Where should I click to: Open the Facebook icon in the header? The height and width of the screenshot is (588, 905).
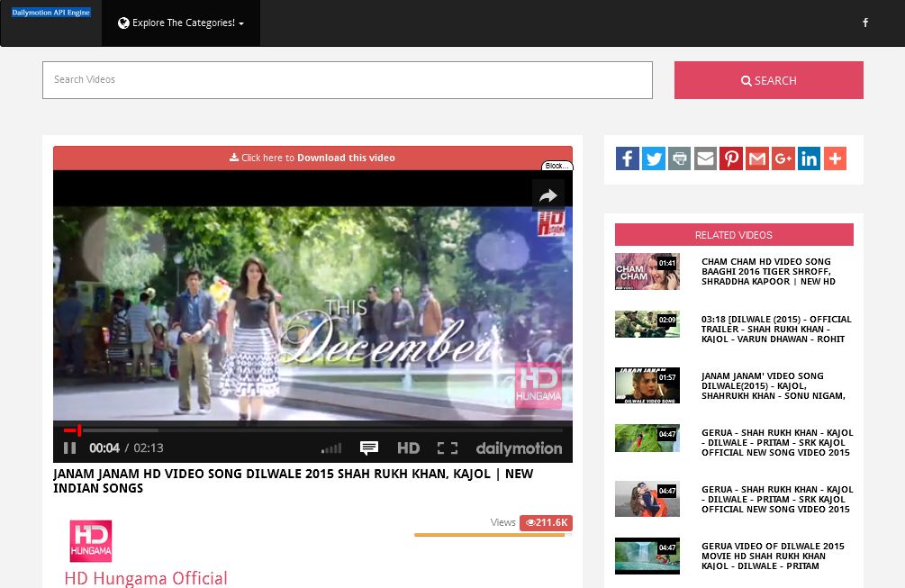coord(865,23)
